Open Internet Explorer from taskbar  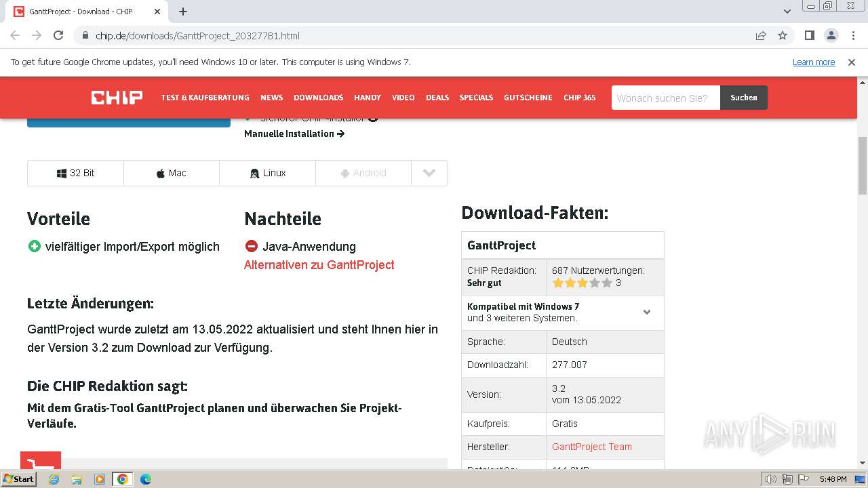[x=54, y=479]
